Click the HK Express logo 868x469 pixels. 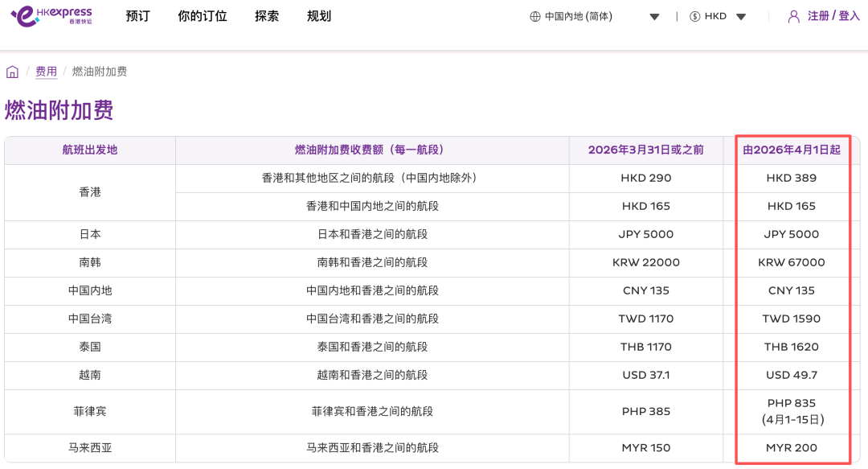coord(51,17)
